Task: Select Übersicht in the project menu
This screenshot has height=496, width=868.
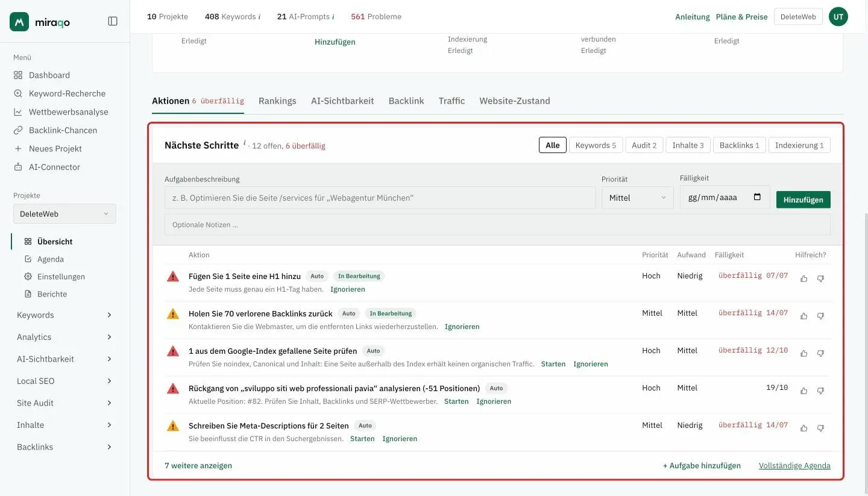Action: coord(55,242)
